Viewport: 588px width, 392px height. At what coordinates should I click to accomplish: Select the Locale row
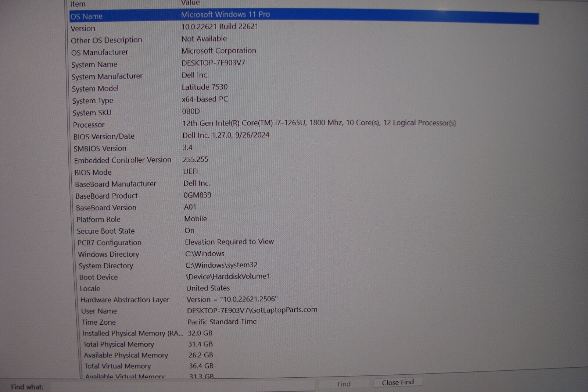point(90,289)
